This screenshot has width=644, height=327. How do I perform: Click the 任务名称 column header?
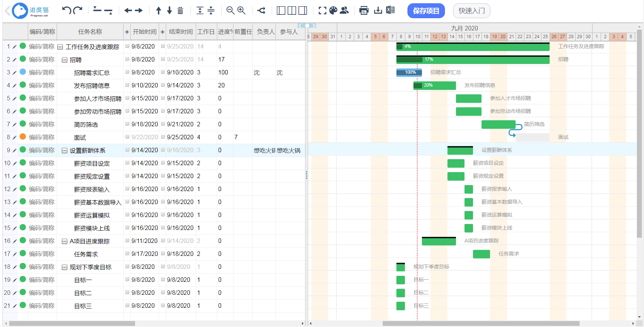[90, 32]
